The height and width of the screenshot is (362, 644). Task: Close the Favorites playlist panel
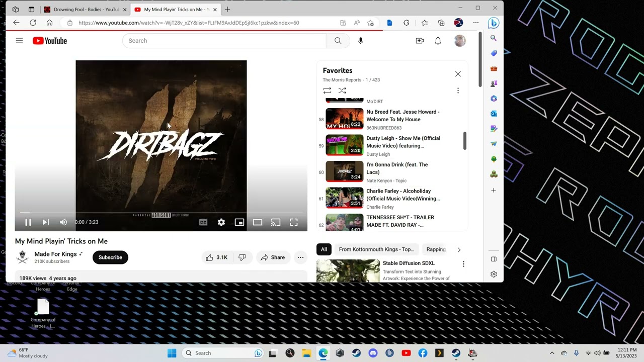pyautogui.click(x=458, y=74)
